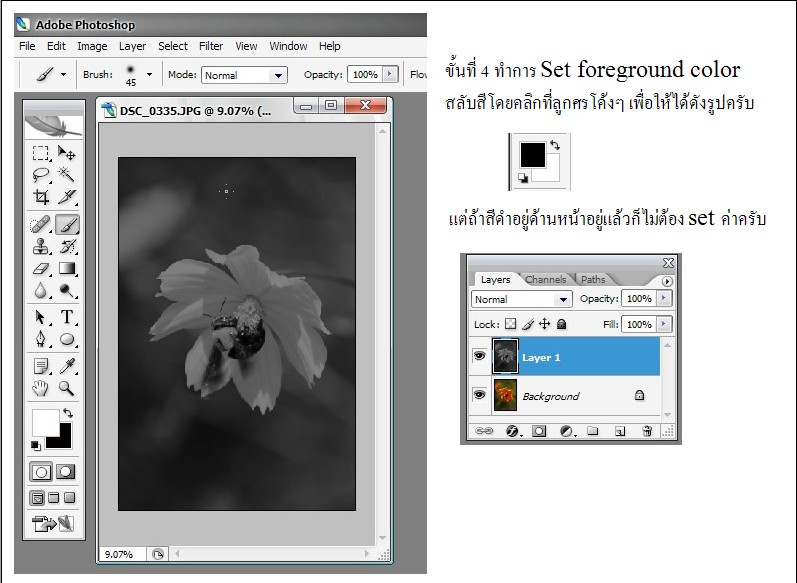Screen dimensions: 797x583
Task: Select Full Screen with Menu Bar mode
Action: 54,498
